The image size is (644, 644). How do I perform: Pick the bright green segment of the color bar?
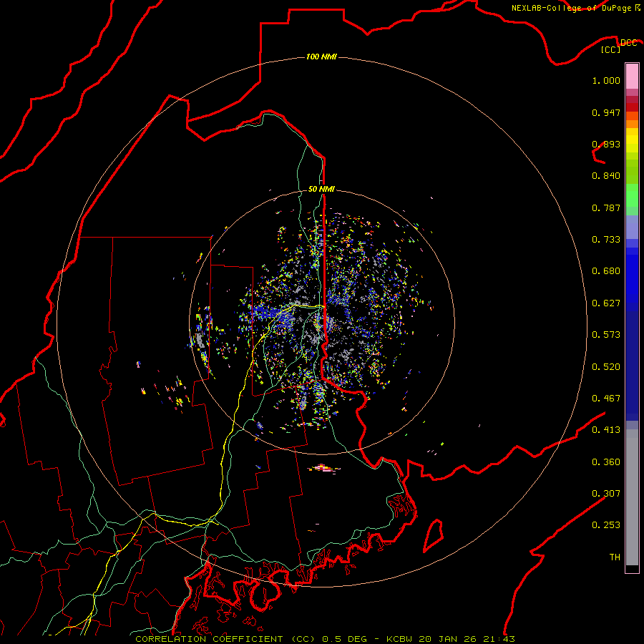(632, 195)
